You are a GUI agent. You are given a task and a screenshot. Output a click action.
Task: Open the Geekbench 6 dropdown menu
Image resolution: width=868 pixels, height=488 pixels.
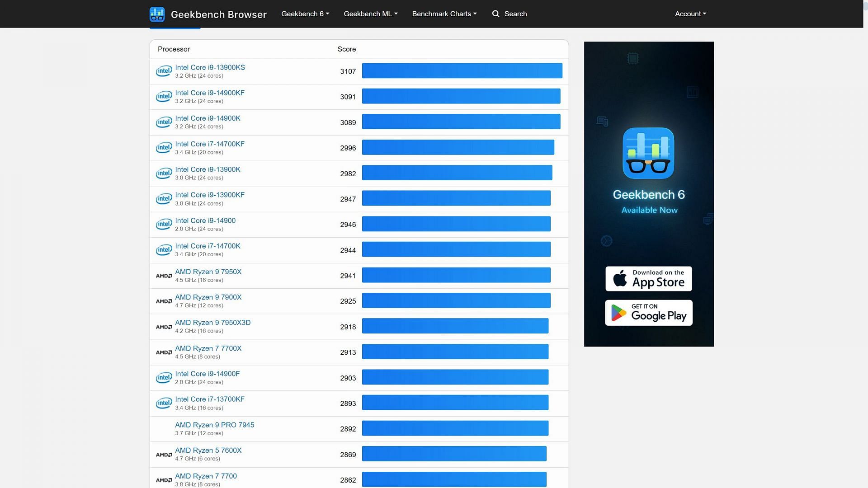305,14
